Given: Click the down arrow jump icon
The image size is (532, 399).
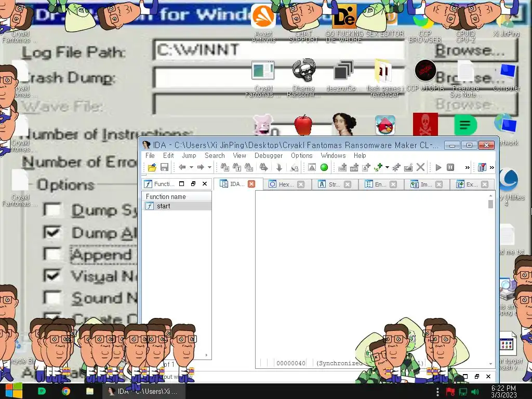Looking at the screenshot, I should click(279, 167).
